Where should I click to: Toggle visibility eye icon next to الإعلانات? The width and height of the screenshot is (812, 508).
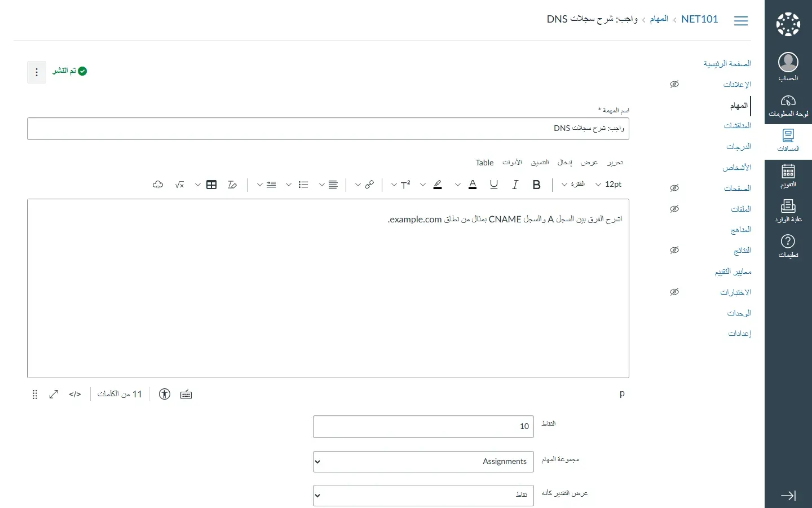[674, 84]
